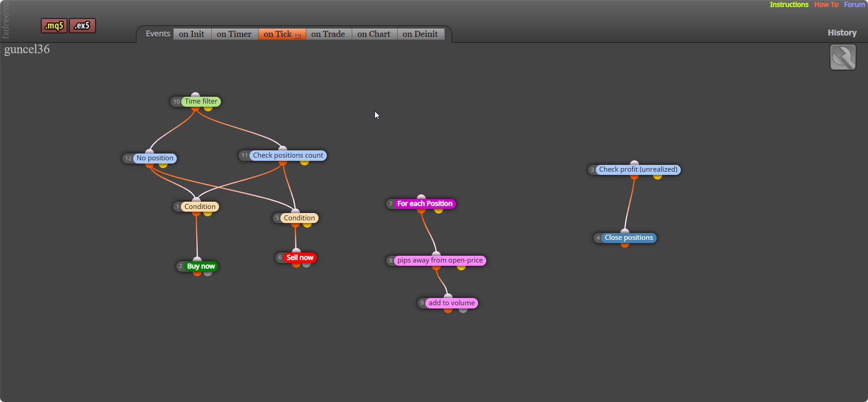Image resolution: width=868 pixels, height=402 pixels.
Task: Open the wrench settings tool
Action: point(843,57)
